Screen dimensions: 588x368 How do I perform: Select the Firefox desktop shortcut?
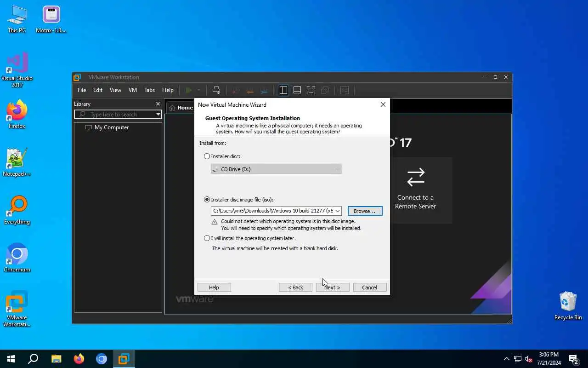(17, 115)
